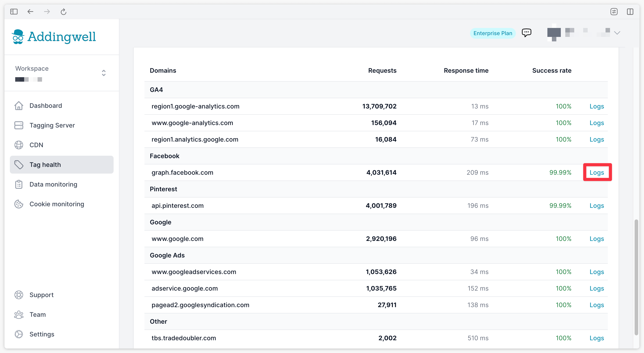Open the account dropdown chevron
This screenshot has height=353, width=644.
[x=617, y=33]
